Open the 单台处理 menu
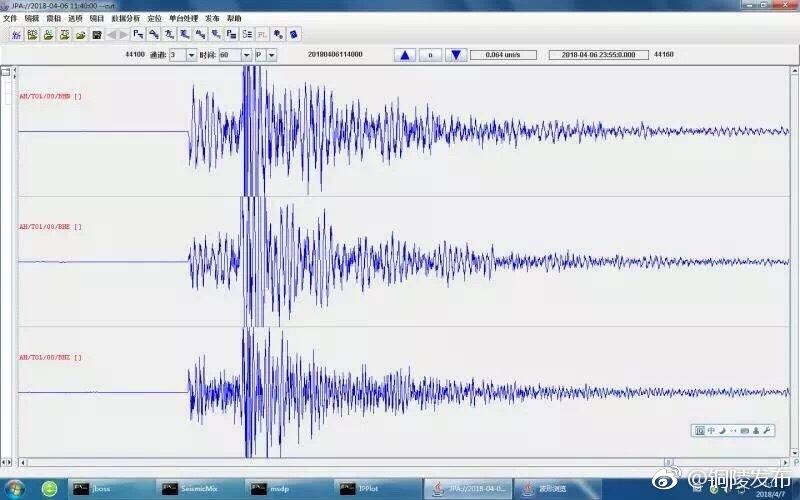Screen dimensions: 800x500 183,18
